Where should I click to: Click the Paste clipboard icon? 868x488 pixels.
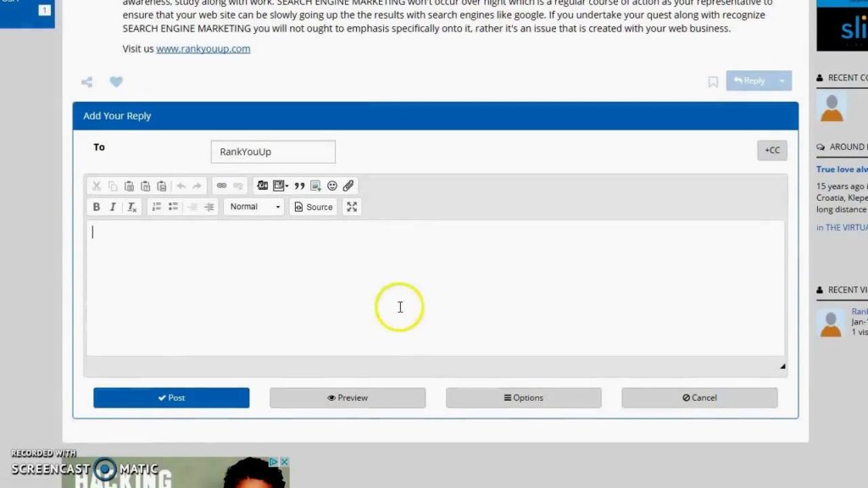pos(129,186)
